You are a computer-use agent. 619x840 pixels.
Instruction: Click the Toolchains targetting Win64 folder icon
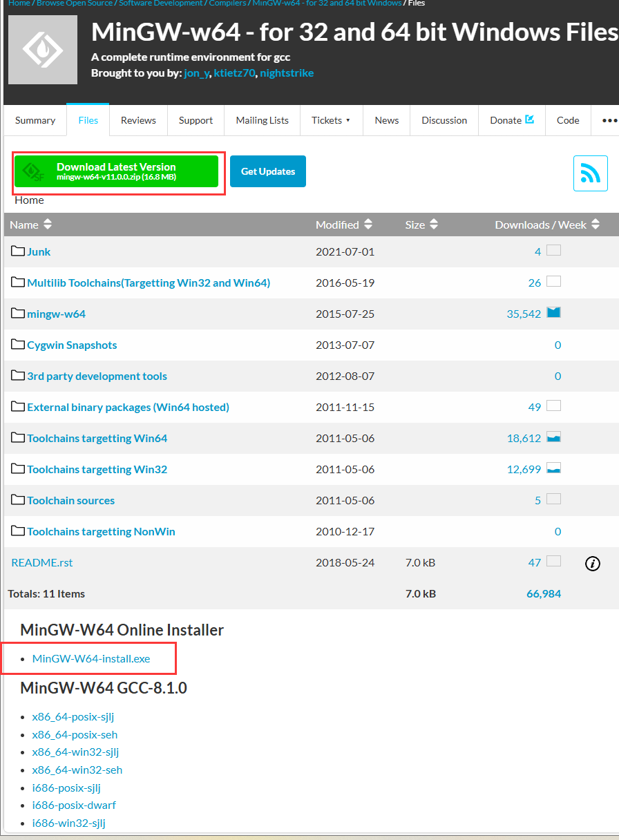click(x=18, y=438)
